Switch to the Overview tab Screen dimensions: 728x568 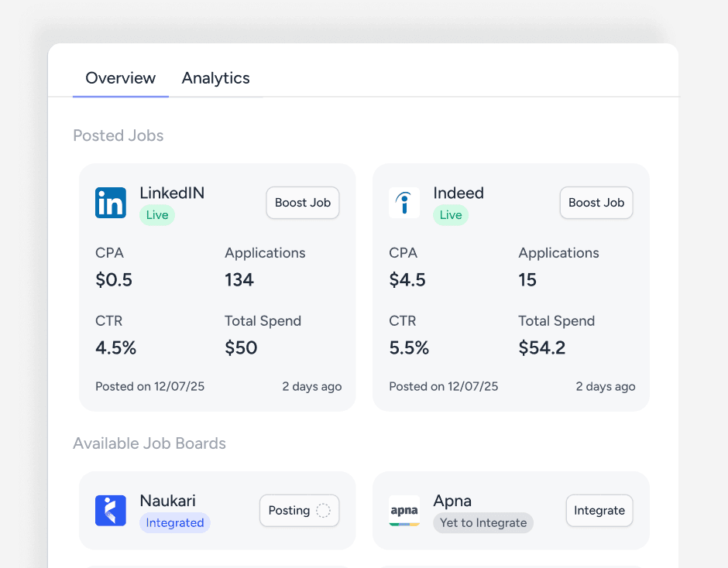[120, 78]
